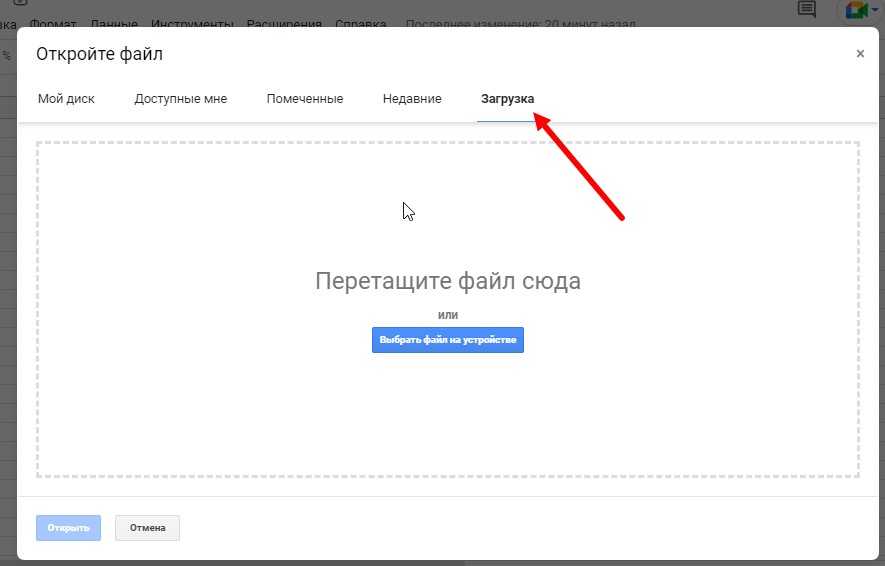Open the Инструменты menu
The width and height of the screenshot is (885, 566).
pyautogui.click(x=192, y=22)
